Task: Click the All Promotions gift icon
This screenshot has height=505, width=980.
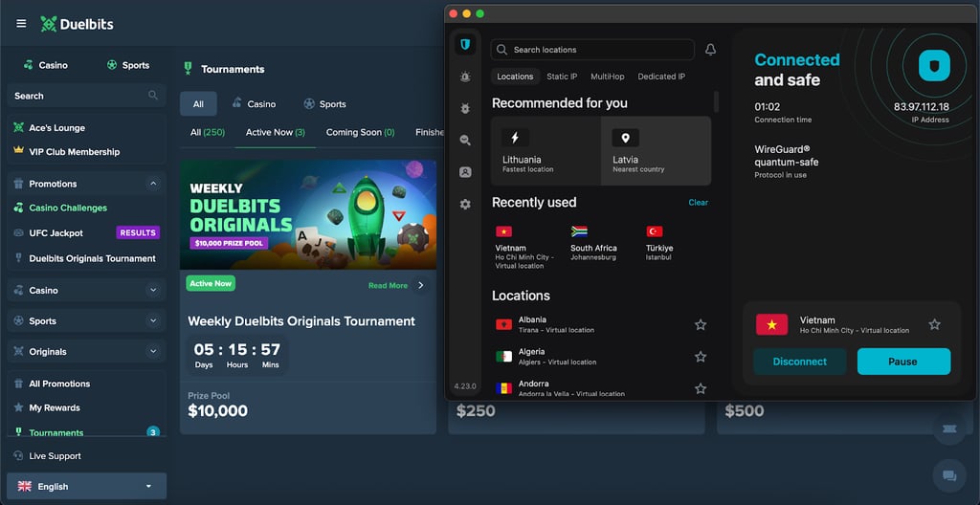Action: 19,384
